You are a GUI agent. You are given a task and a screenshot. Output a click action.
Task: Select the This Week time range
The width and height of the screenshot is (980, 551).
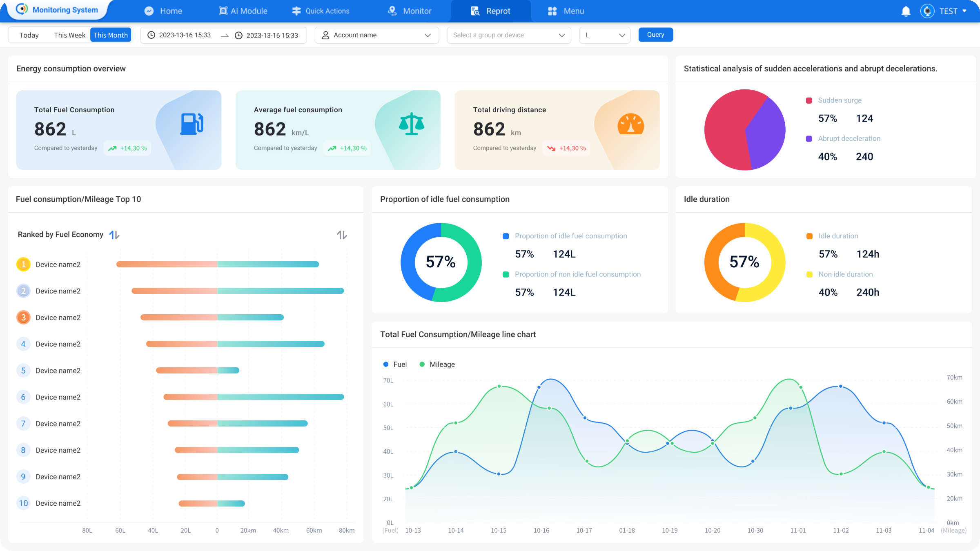[69, 35]
